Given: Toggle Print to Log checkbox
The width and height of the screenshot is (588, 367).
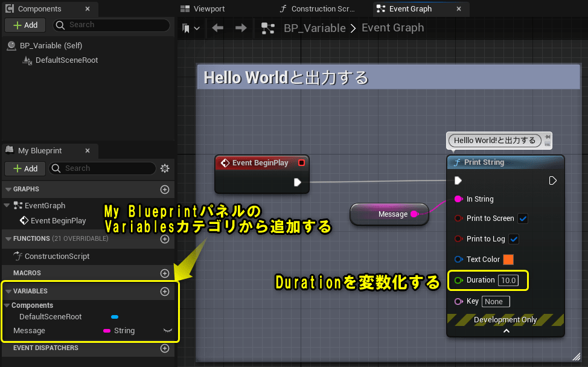Looking at the screenshot, I should pos(515,238).
